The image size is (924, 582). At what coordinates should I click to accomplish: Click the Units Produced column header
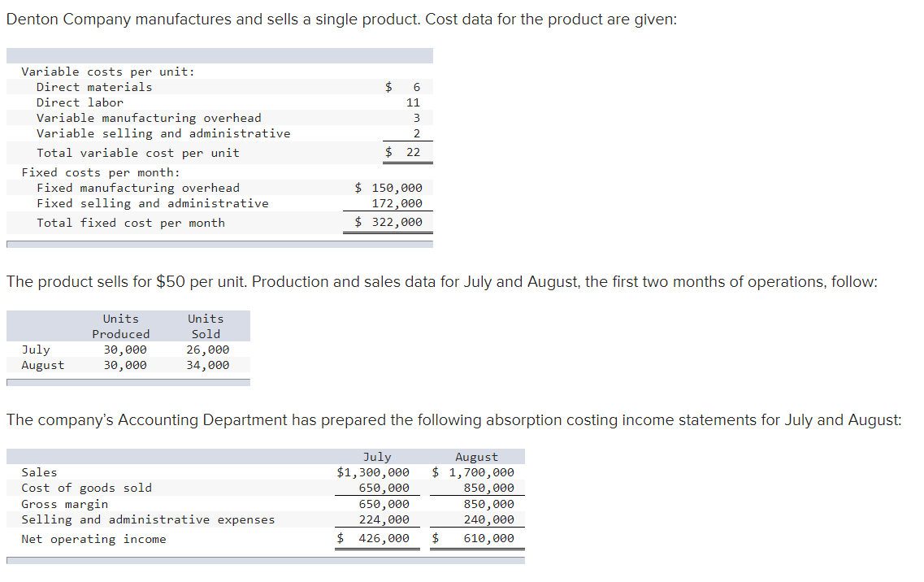pyautogui.click(x=121, y=326)
